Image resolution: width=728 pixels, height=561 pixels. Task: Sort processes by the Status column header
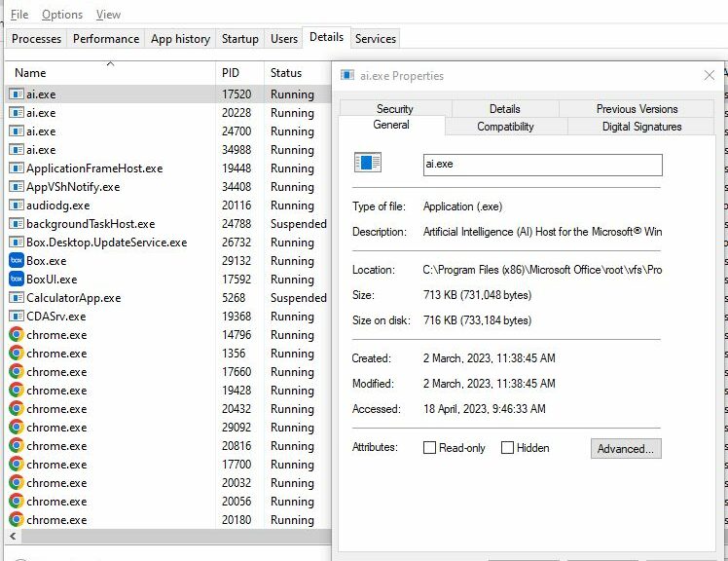click(297, 73)
